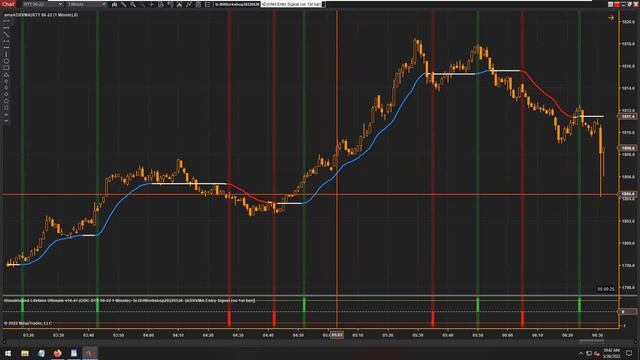Image resolution: width=640 pixels, height=360 pixels.
Task: Click the taskbar clock showing 5/26/2022
Action: tap(611, 353)
